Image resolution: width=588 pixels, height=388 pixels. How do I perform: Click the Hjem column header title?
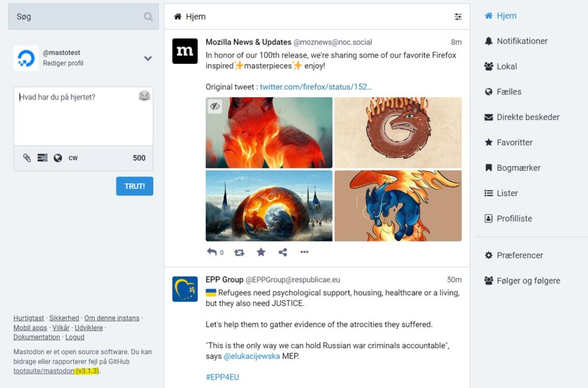(x=196, y=17)
